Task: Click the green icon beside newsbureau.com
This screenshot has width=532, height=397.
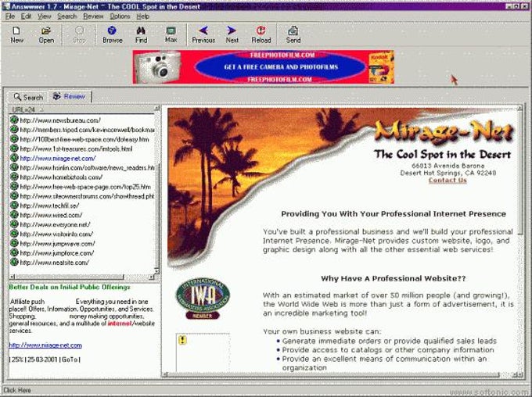Action: 14,120
